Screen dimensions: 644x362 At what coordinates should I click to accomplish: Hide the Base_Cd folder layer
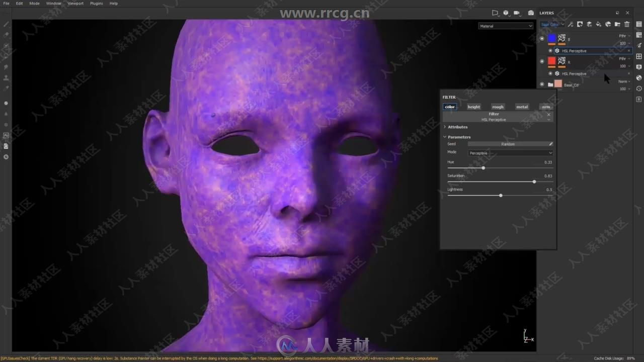pos(542,84)
